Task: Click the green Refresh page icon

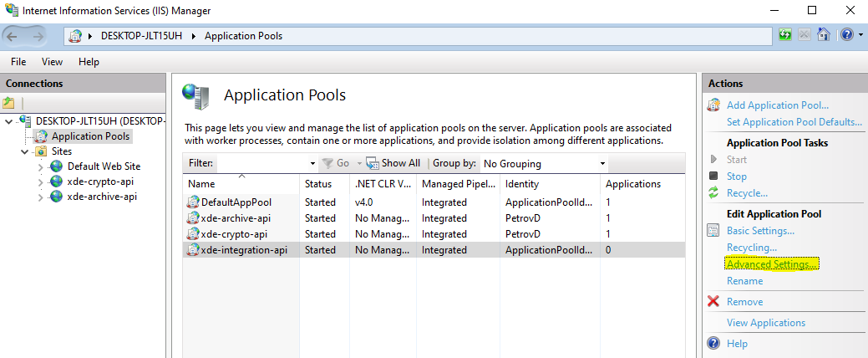Action: (x=785, y=35)
